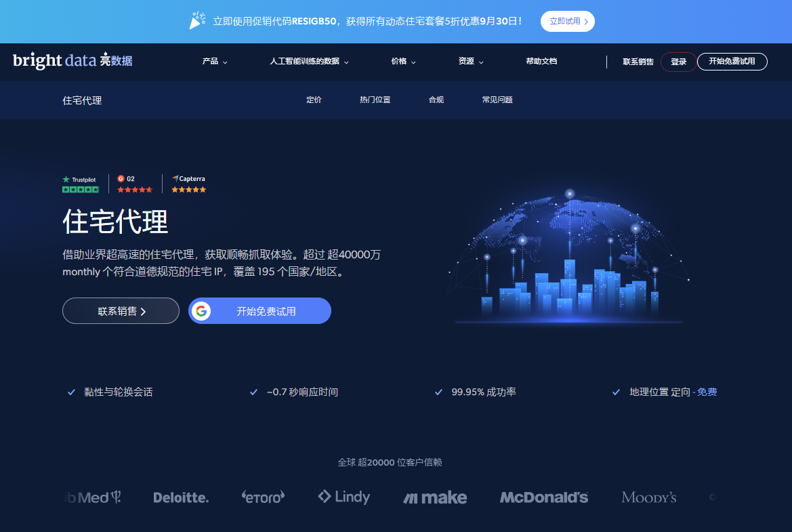Click checkmark beside 黏性与轮换会话
The height and width of the screenshot is (532, 792).
click(71, 392)
